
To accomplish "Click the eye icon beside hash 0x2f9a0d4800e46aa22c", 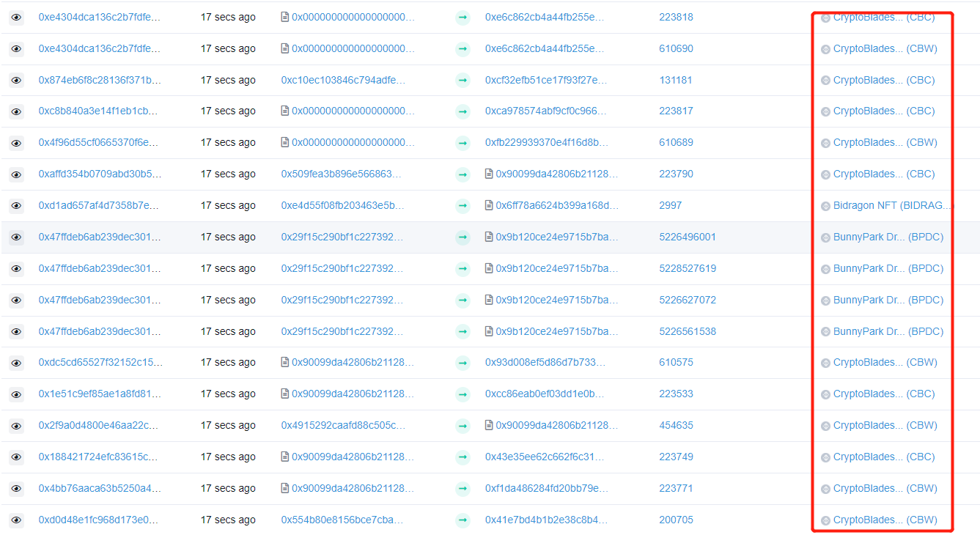I will 16,426.
